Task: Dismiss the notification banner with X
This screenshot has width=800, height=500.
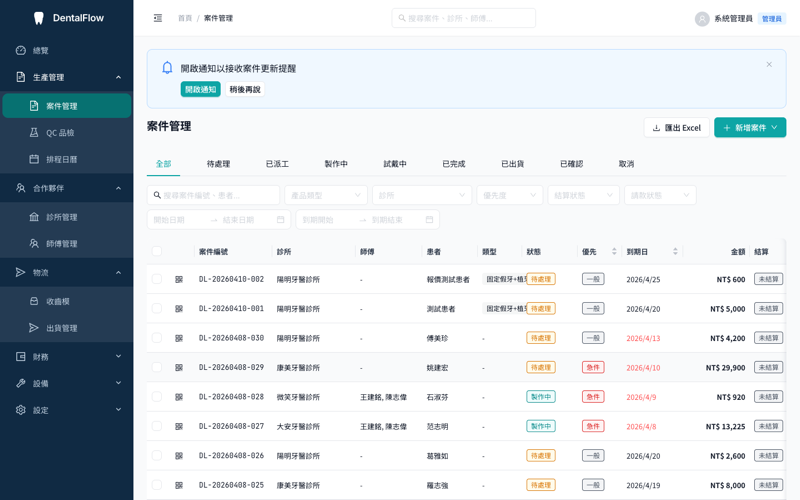Action: click(x=769, y=64)
